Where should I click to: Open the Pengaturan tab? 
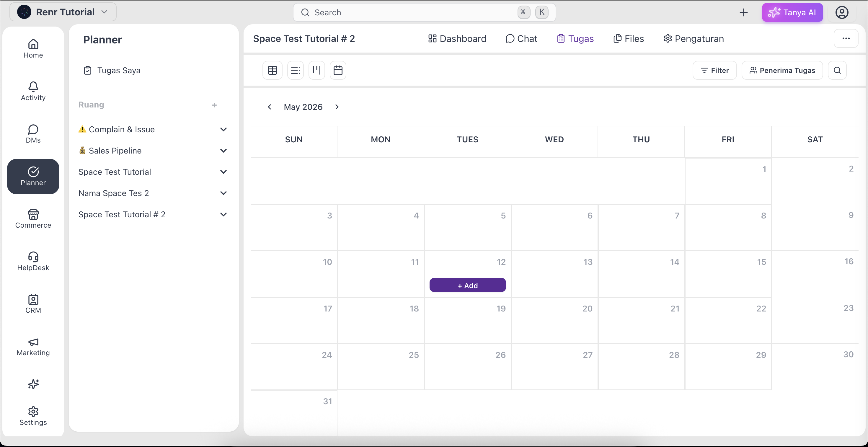click(694, 39)
